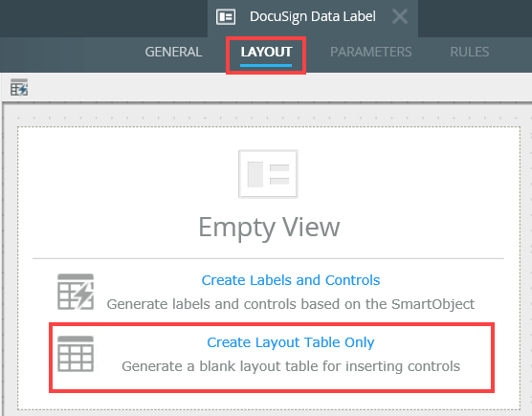
Task: Click the view icon beside DocuSign Data Label
Action: coord(226,16)
